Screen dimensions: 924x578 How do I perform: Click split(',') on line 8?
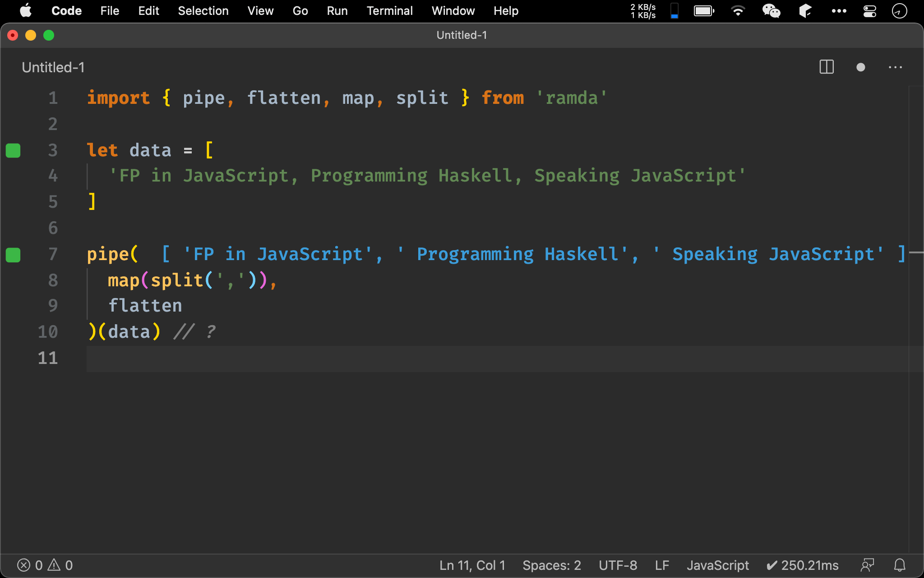point(203,280)
